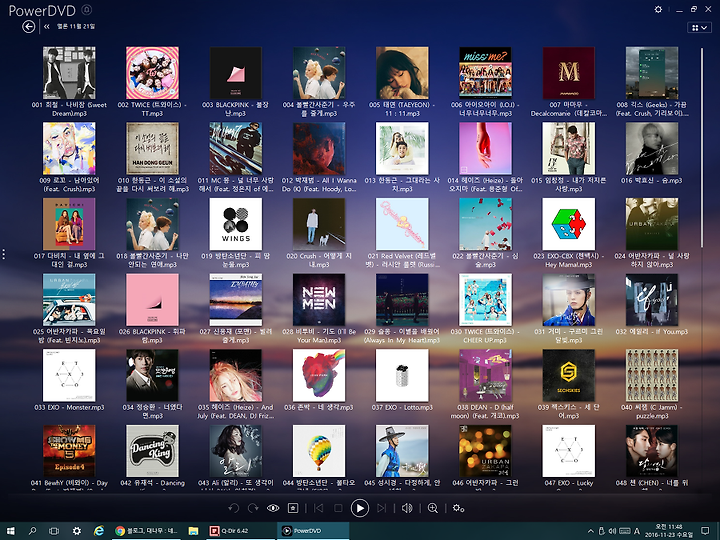Select the 002 TWICE TT.mp3 thumbnail
The height and width of the screenshot is (540, 720).
tap(152, 73)
